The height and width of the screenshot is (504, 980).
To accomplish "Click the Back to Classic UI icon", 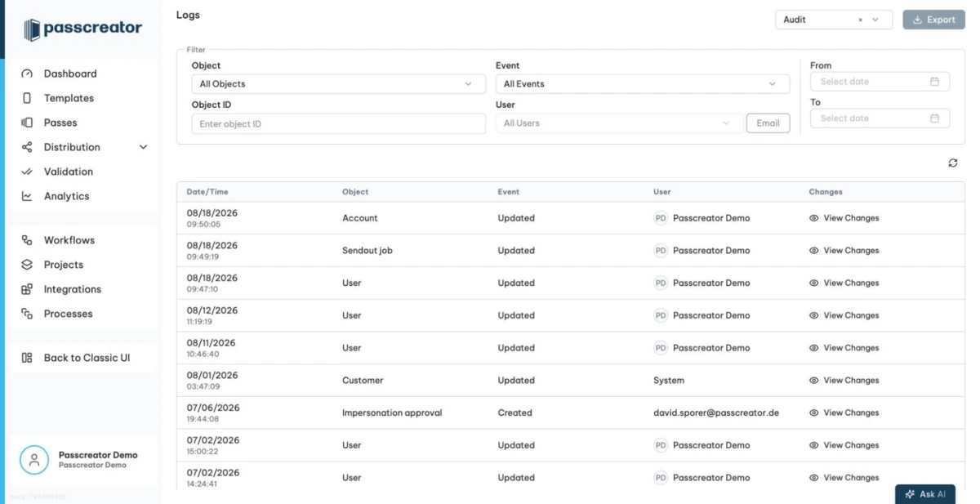I will [27, 358].
